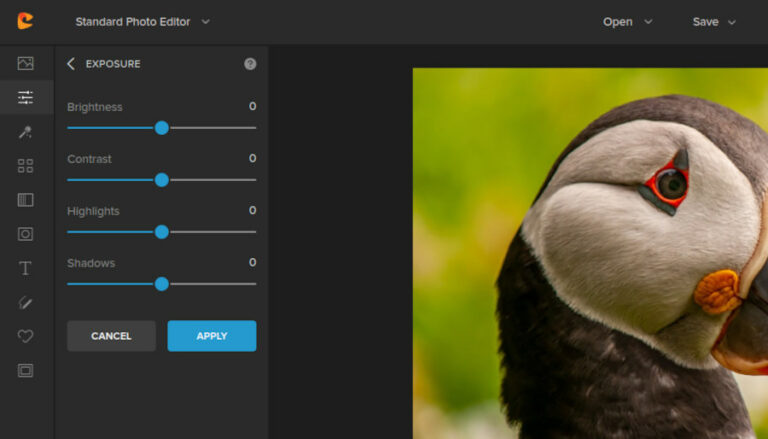Screen dimensions: 768x439
Task: Click the Contrast label
Action: (x=89, y=159)
